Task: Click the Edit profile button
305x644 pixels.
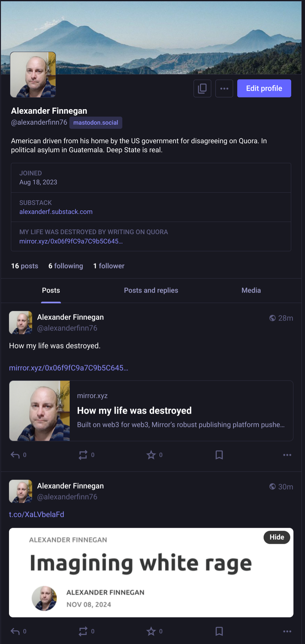Action: click(x=264, y=88)
